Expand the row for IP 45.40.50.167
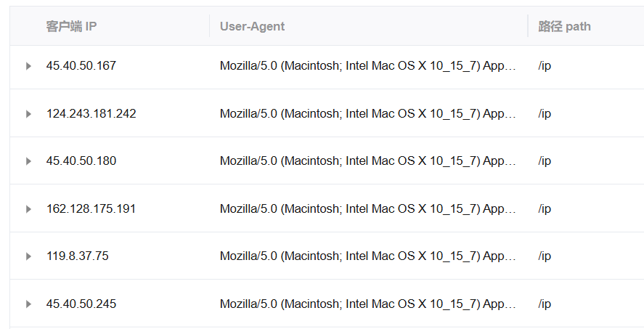The width and height of the screenshot is (644, 329). coord(28,65)
